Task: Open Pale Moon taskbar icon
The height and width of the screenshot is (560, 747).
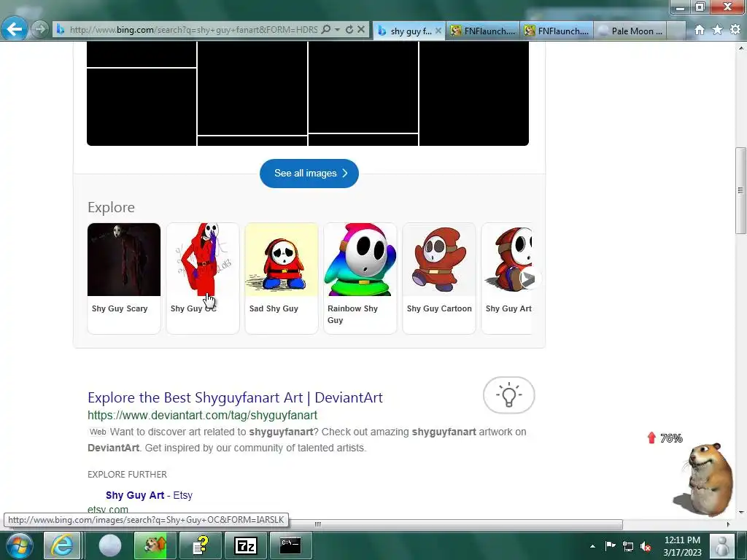Action: pos(110,545)
